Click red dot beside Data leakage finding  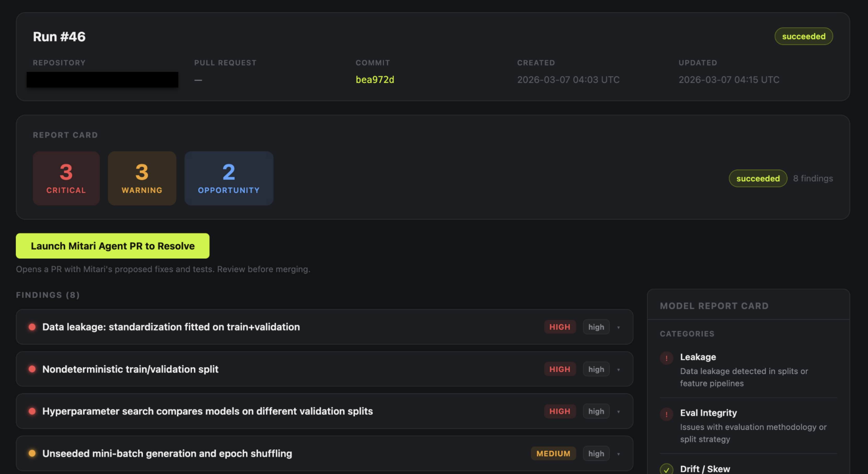pyautogui.click(x=32, y=327)
